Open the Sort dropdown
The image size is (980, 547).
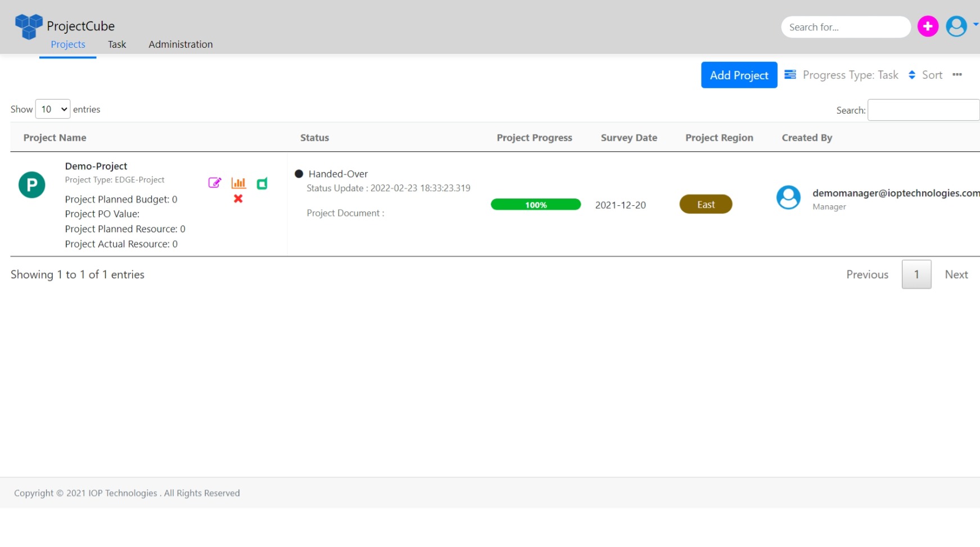tap(925, 75)
